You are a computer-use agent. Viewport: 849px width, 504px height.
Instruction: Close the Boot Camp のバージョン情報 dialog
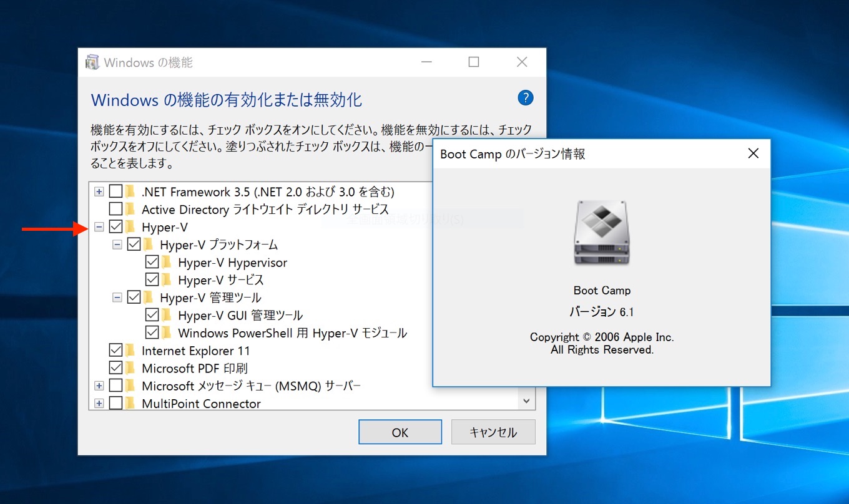[753, 153]
